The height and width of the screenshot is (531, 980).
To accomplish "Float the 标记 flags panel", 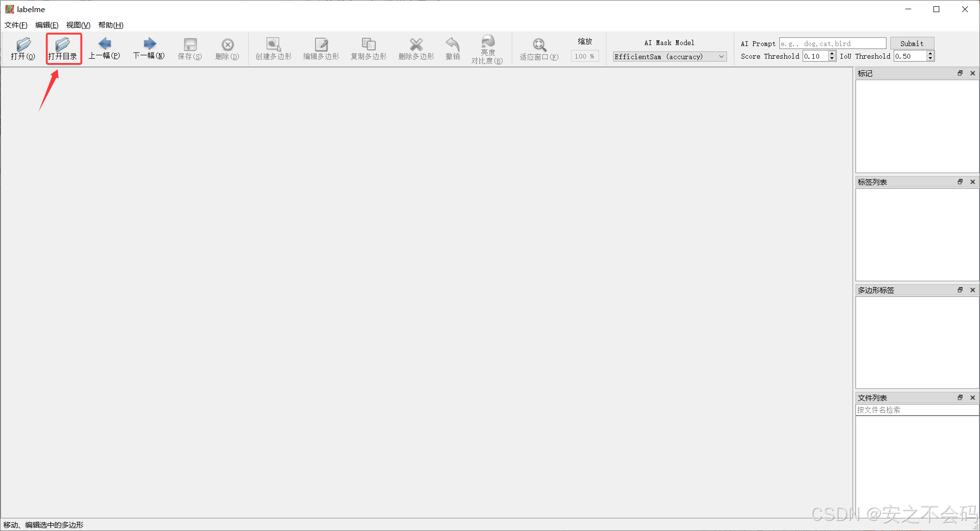I will [960, 73].
